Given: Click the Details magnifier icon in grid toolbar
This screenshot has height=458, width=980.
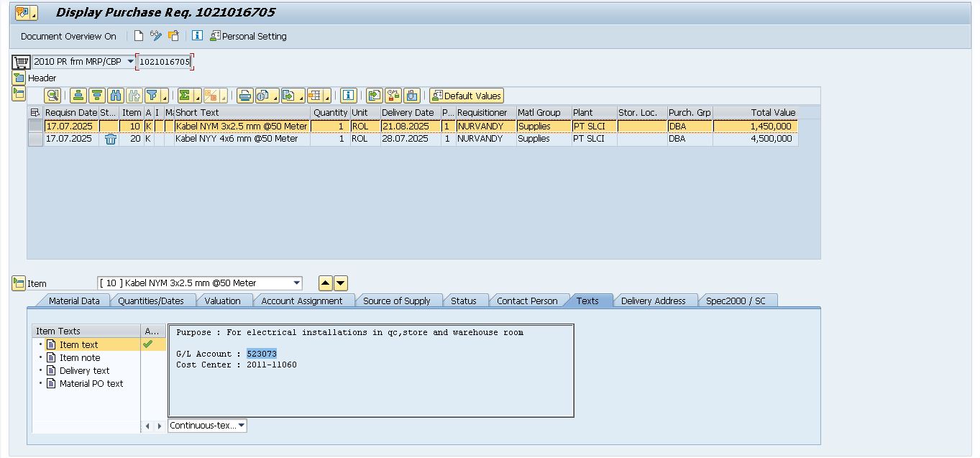Looking at the screenshot, I should tap(53, 96).
